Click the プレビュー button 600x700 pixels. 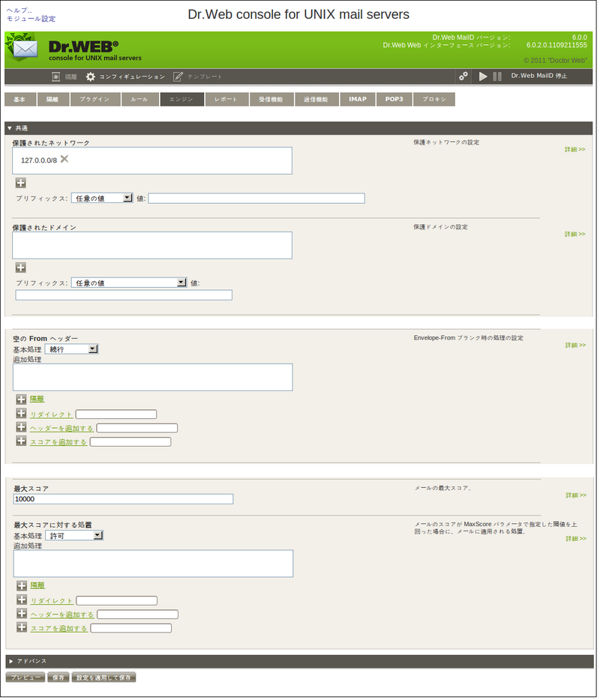tap(25, 678)
